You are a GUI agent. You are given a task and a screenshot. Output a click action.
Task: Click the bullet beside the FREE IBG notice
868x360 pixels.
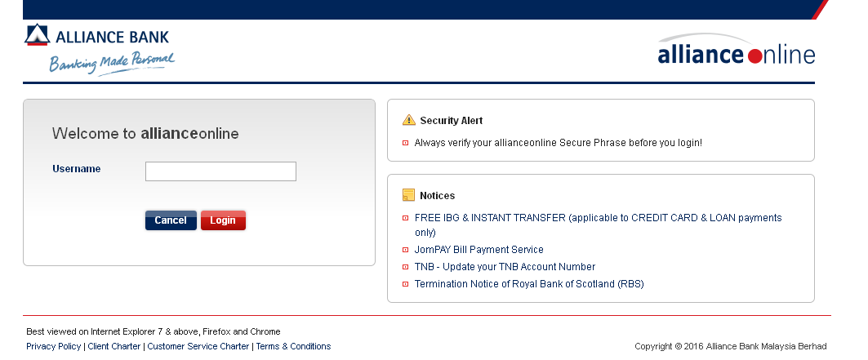[405, 218]
